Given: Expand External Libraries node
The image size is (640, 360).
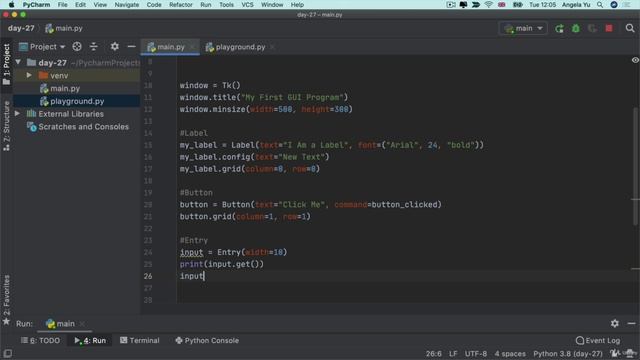Looking at the screenshot, I should click(18, 113).
